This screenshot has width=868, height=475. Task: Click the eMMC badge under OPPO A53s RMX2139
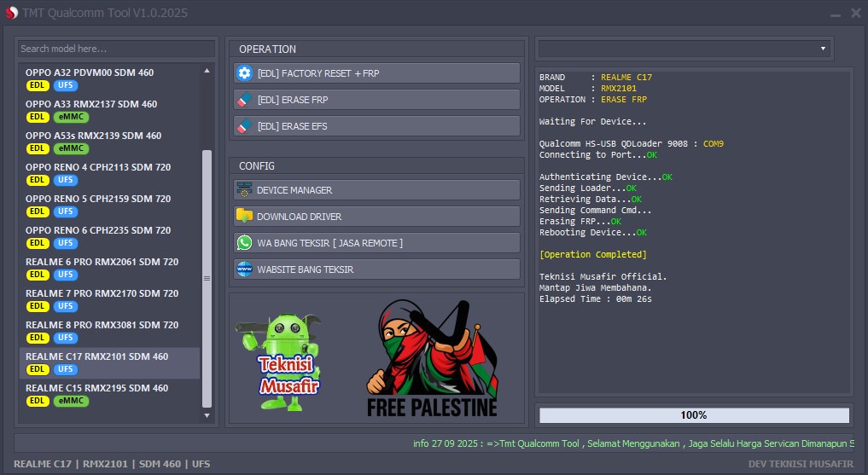pos(71,148)
